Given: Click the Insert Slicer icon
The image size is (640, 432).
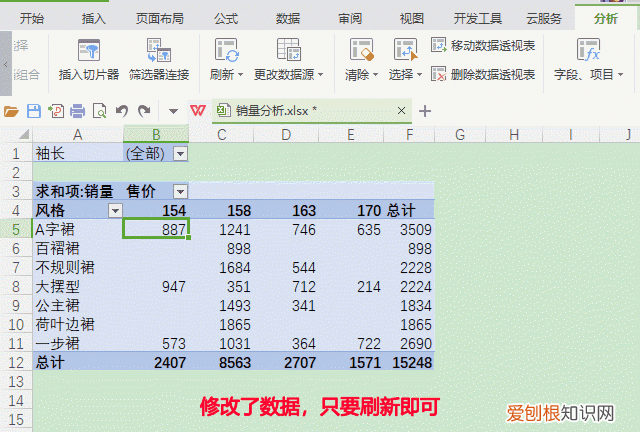Looking at the screenshot, I should (89, 50).
